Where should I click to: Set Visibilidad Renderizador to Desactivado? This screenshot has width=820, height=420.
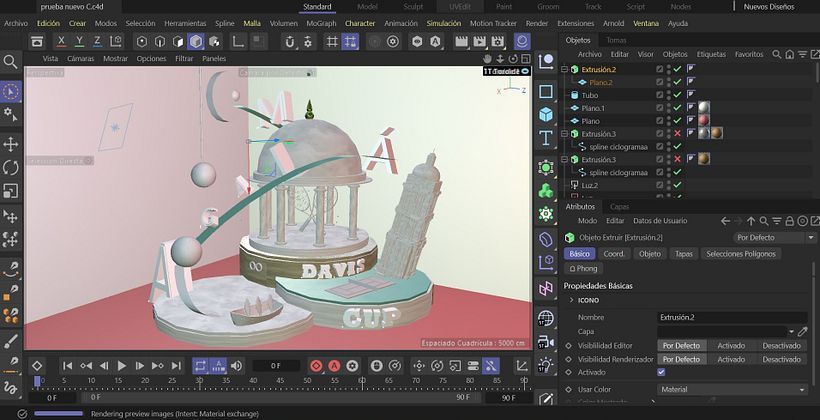[781, 359]
